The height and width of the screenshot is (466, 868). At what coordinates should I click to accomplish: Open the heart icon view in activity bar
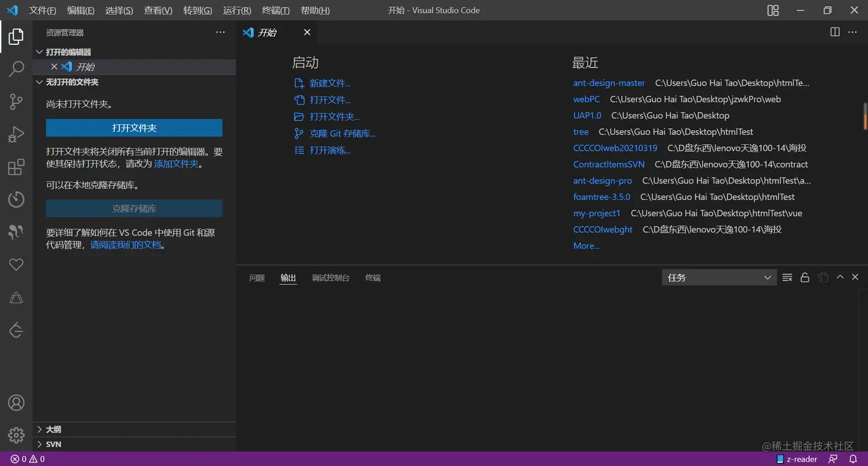pyautogui.click(x=16, y=264)
